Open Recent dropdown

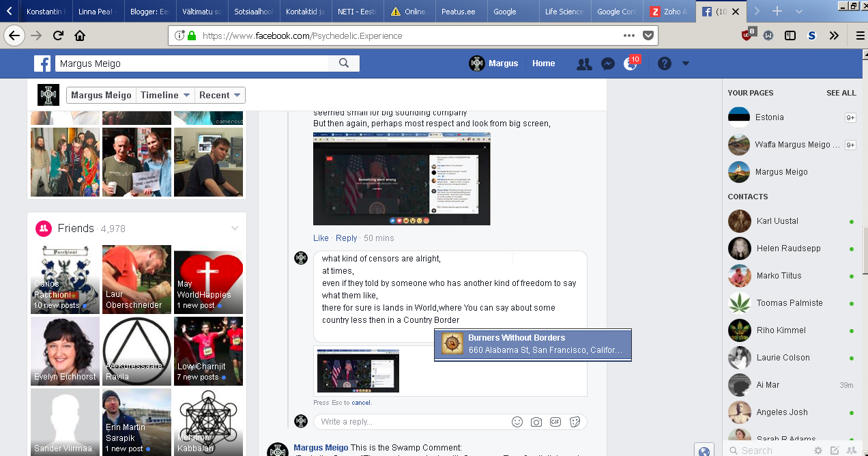[220, 95]
